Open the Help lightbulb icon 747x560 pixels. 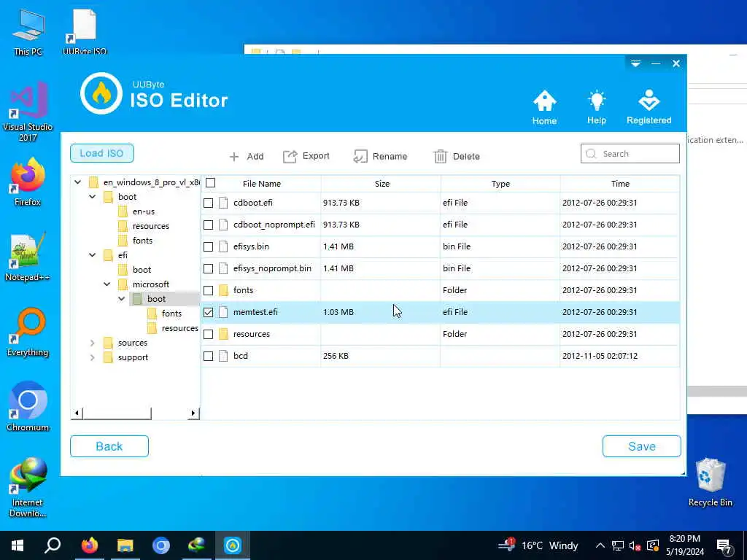[x=597, y=101]
